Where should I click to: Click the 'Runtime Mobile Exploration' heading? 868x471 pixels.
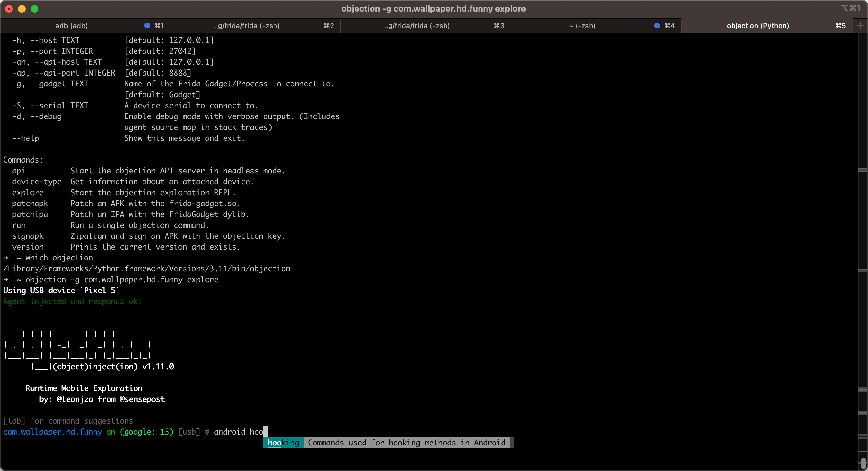pos(84,388)
